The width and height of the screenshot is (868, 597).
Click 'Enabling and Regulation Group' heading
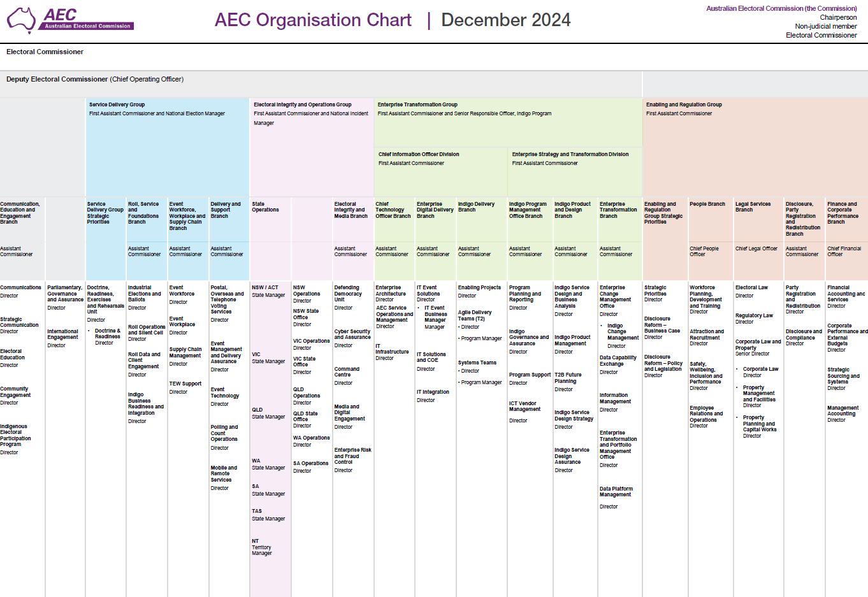684,104
